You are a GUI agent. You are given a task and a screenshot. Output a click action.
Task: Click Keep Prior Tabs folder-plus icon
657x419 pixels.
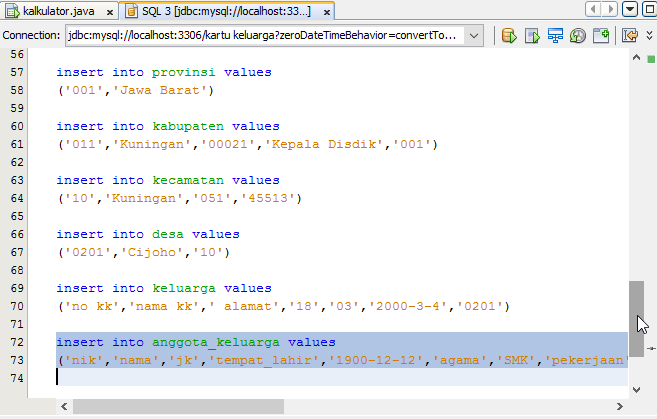click(601, 36)
